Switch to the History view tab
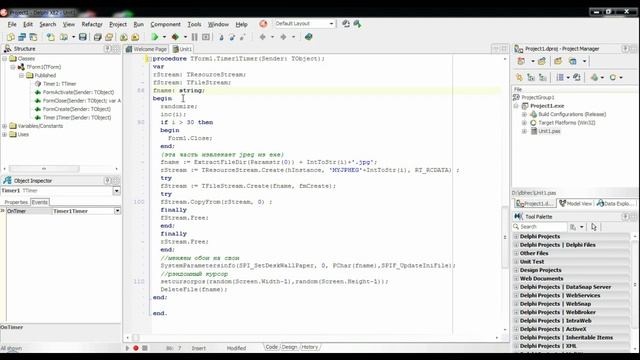640x360 pixels. pos(309,347)
